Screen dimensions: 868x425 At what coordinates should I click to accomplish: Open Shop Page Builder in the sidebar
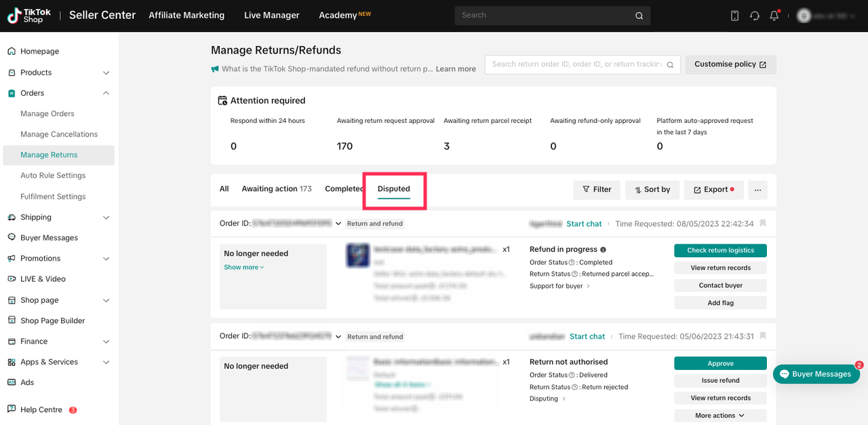pos(52,320)
